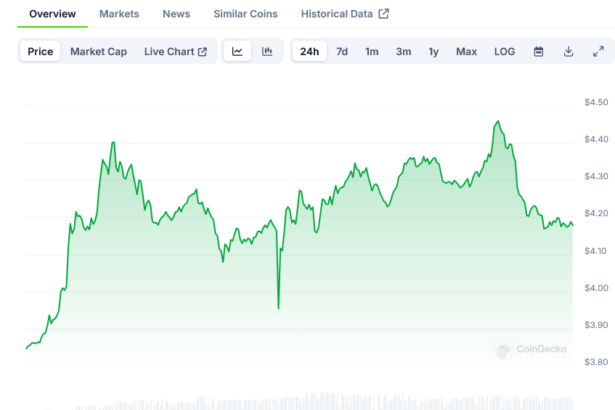The height and width of the screenshot is (410, 615).
Task: Switch to line chart view icon
Action: (237, 51)
